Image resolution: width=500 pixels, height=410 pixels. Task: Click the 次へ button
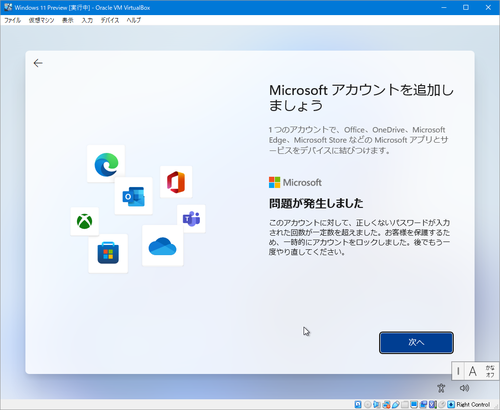(x=416, y=342)
